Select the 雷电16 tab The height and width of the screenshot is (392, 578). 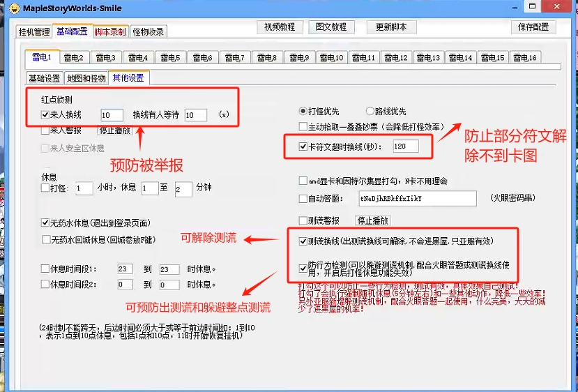click(x=525, y=57)
